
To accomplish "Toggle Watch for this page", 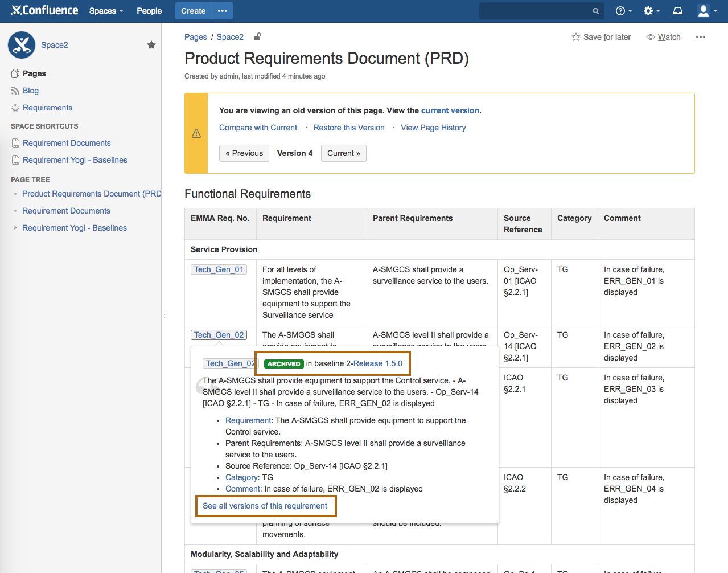I will tap(663, 37).
